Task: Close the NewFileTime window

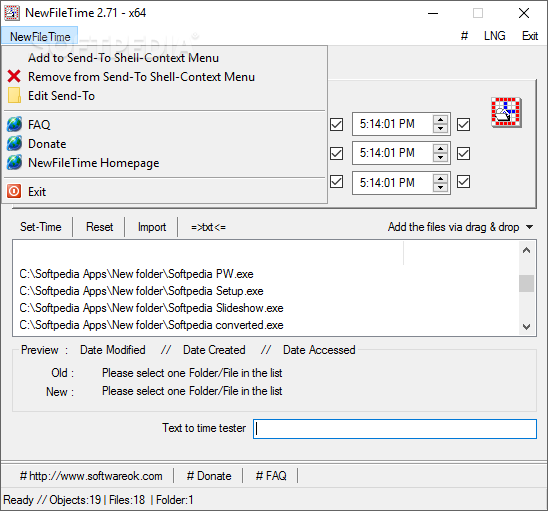Action: [x=524, y=13]
